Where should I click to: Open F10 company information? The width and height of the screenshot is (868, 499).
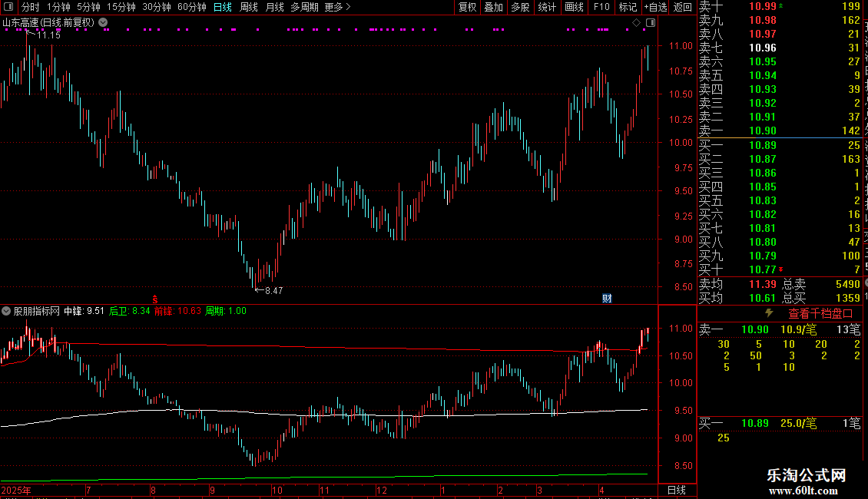(x=601, y=7)
